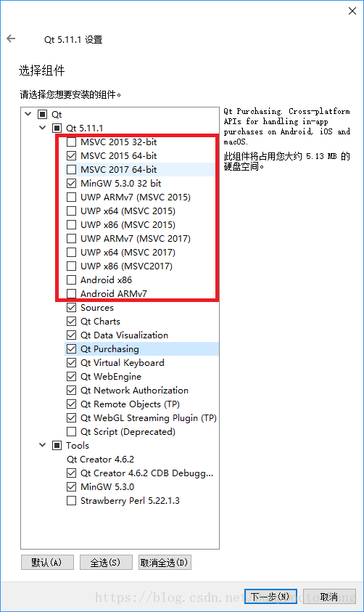Uncheck the Qt Charts checkbox

(x=71, y=321)
